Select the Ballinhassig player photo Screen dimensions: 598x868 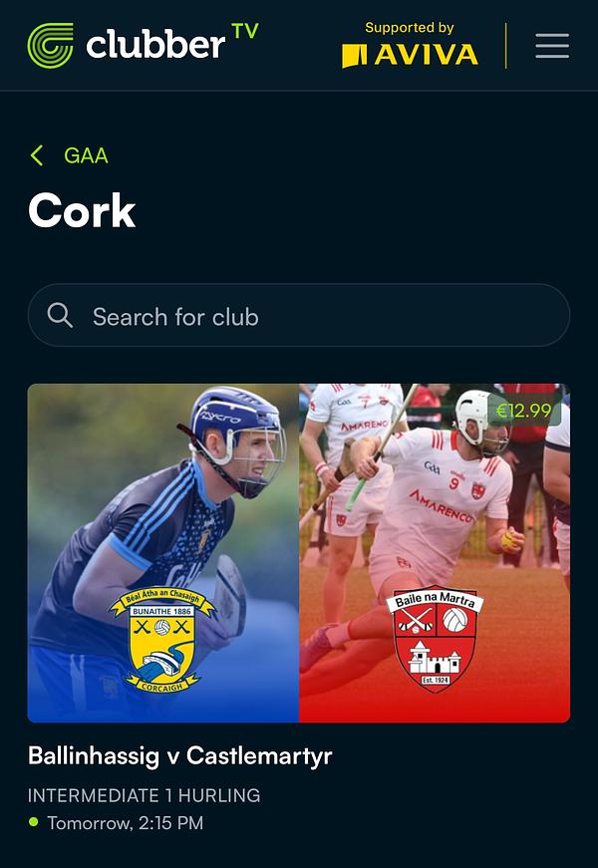[163, 553]
